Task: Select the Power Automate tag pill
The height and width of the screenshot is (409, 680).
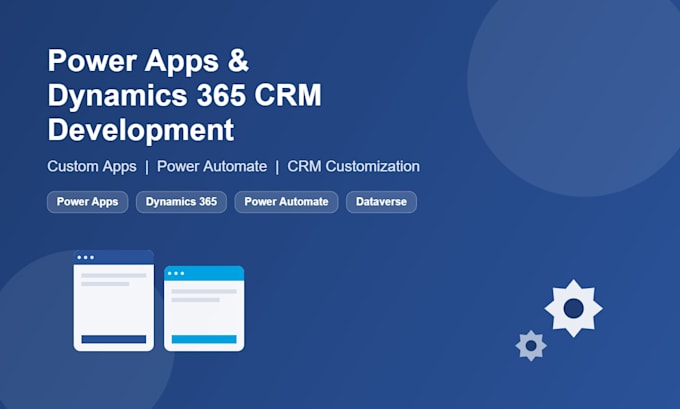Action: click(x=286, y=202)
